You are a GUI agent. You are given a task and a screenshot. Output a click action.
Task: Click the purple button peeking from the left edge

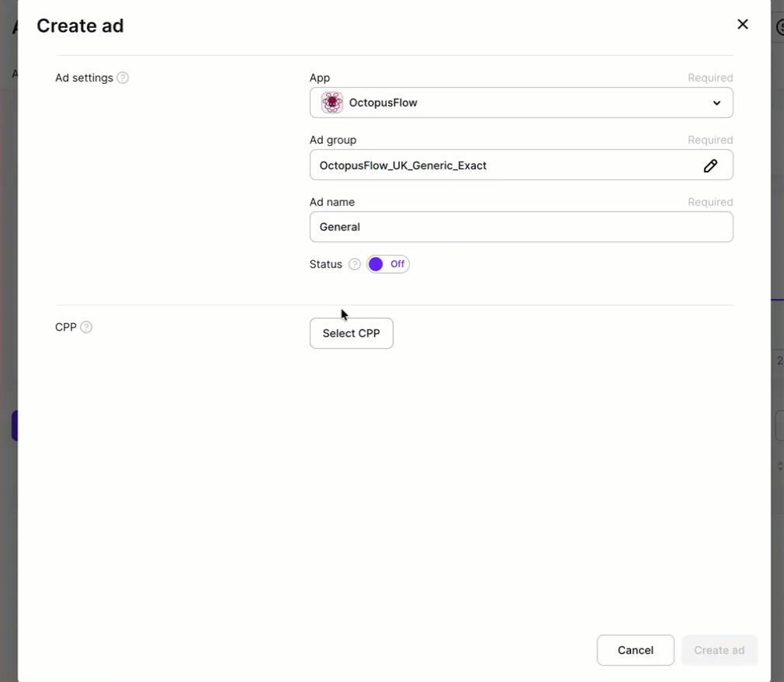point(16,425)
